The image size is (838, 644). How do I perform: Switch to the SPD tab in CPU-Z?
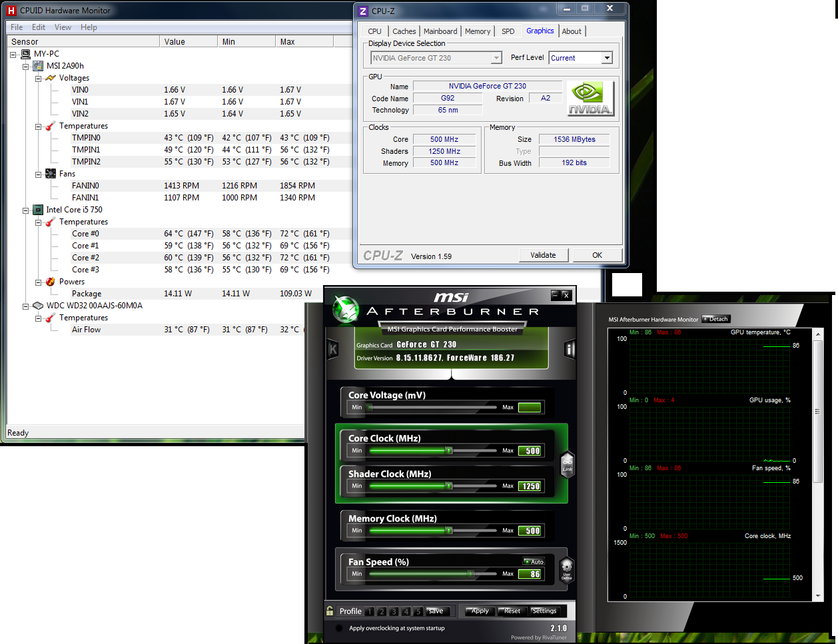point(508,31)
